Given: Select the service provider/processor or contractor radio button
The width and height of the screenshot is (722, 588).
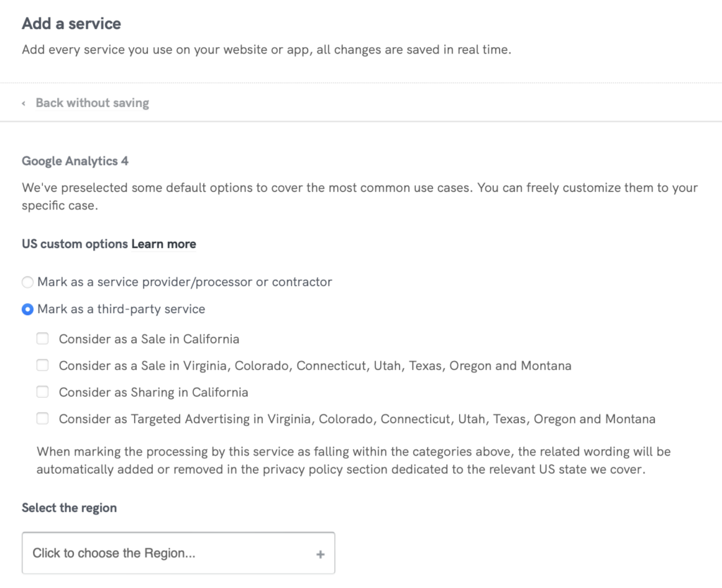Looking at the screenshot, I should pyautogui.click(x=27, y=282).
